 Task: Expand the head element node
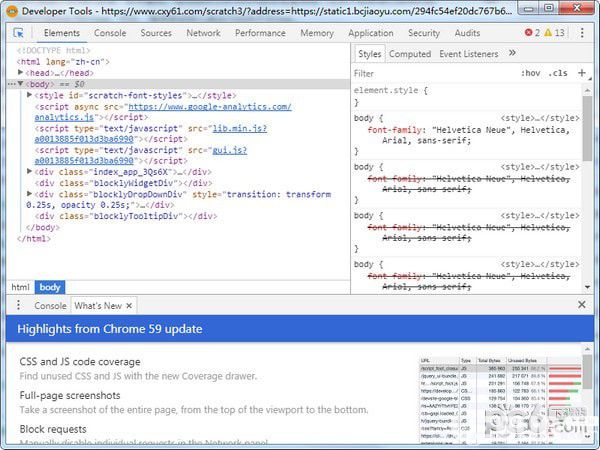point(21,72)
